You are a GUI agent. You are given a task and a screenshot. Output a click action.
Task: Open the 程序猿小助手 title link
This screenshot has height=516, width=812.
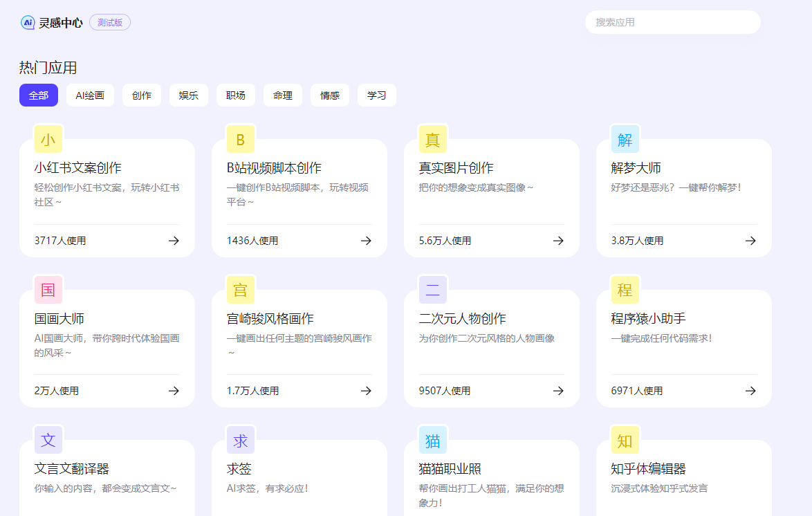tap(648, 319)
